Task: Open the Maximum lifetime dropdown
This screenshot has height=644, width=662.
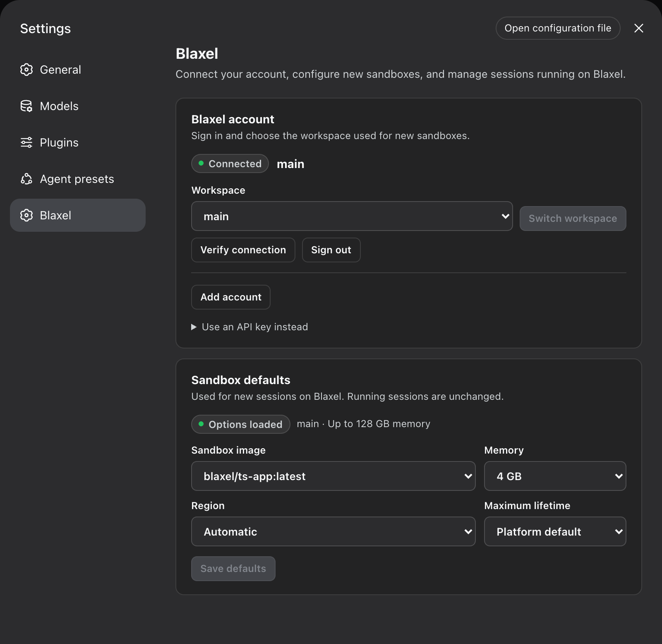Action: pyautogui.click(x=555, y=531)
